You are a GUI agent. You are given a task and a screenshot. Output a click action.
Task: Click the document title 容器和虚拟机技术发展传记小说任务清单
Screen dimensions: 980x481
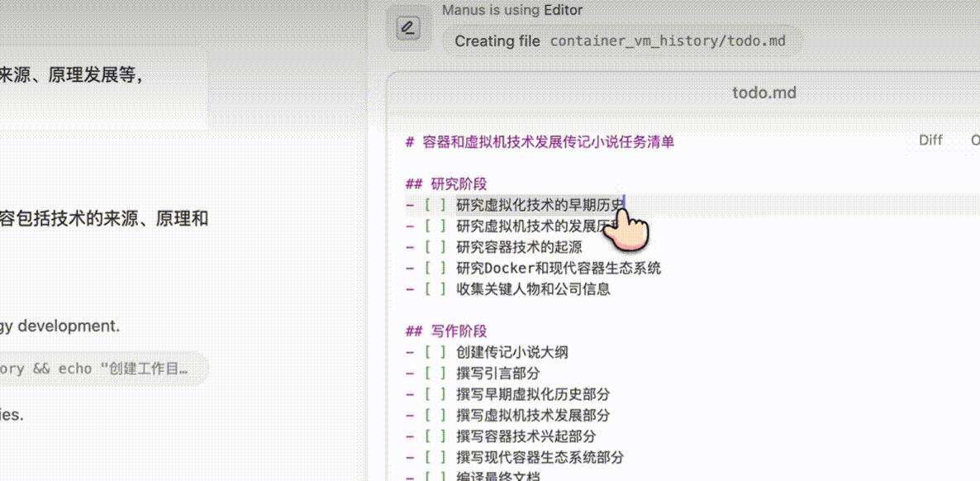(x=539, y=141)
